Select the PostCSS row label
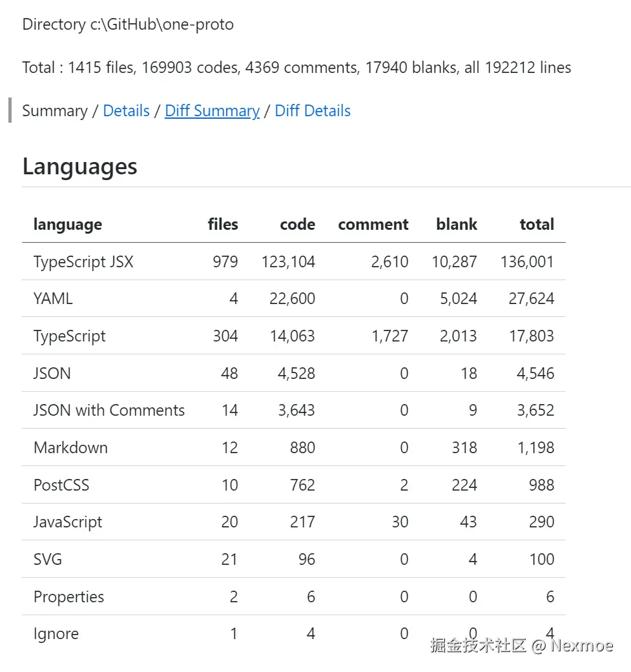 pos(61,485)
